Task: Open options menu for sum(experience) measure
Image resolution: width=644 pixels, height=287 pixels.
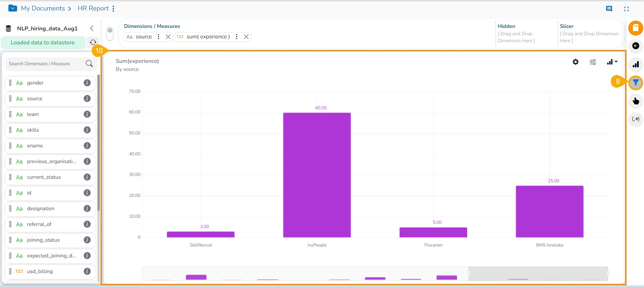Action: click(x=237, y=37)
